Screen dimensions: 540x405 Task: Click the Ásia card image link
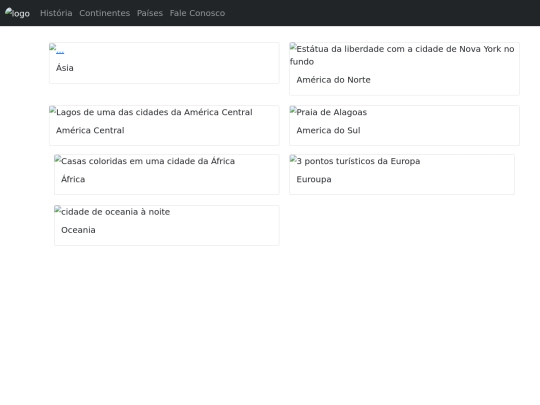click(x=57, y=49)
